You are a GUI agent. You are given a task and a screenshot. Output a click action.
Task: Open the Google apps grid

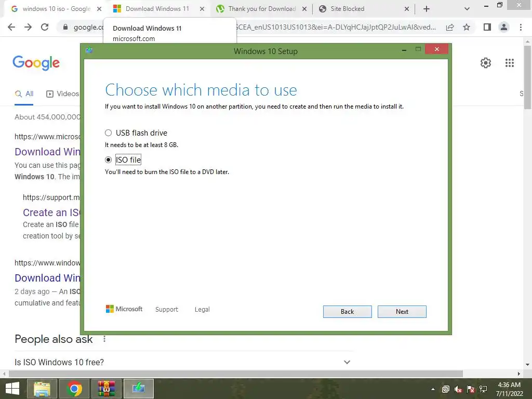[x=509, y=63]
